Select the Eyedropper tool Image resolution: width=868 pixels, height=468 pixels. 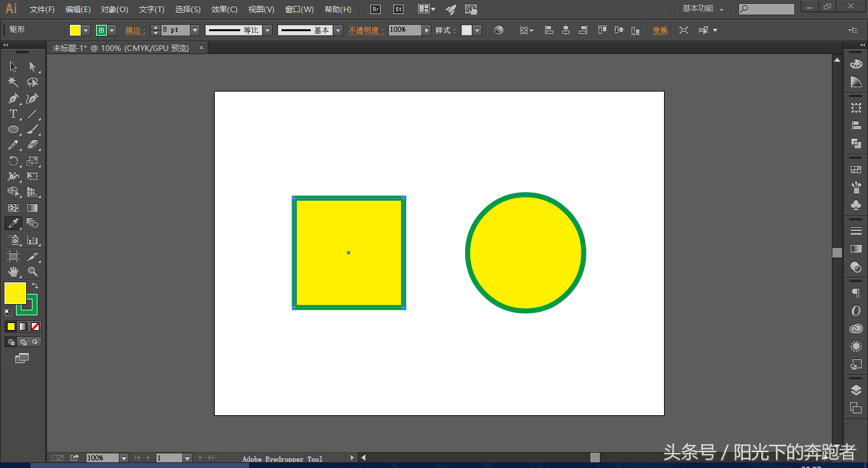[13, 223]
